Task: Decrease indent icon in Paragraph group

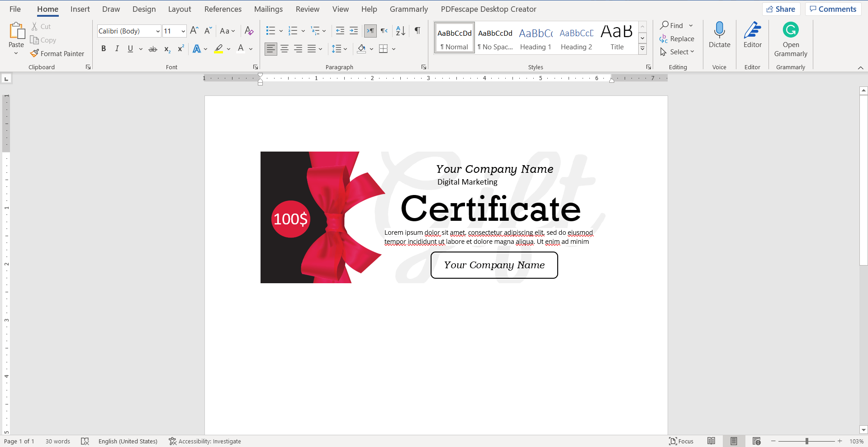Action: pos(340,31)
